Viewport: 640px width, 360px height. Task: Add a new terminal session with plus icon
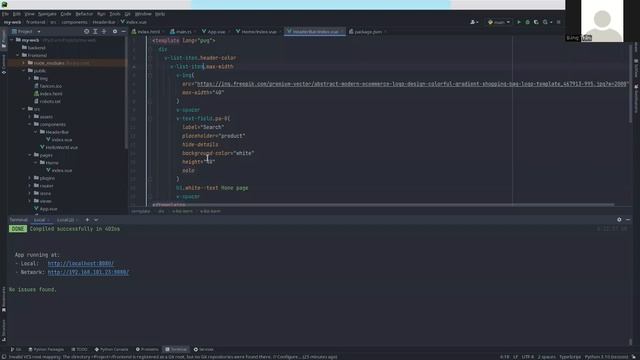click(x=87, y=220)
